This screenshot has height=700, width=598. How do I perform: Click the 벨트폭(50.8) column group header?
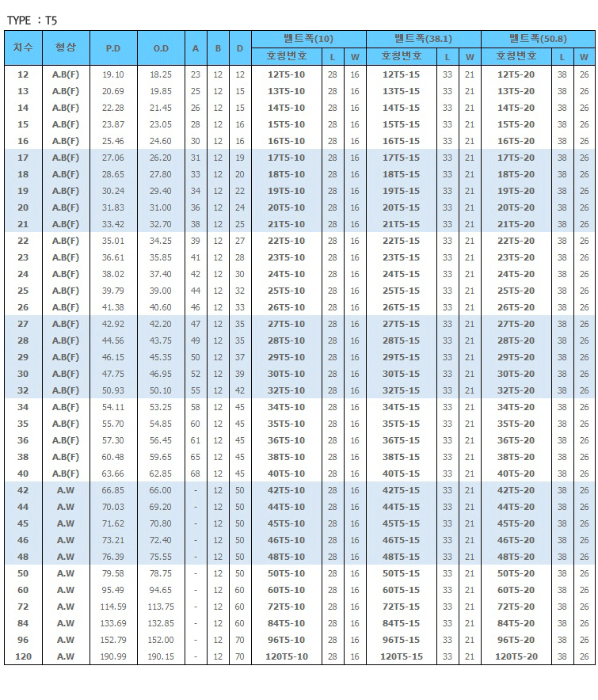pyautogui.click(x=538, y=39)
